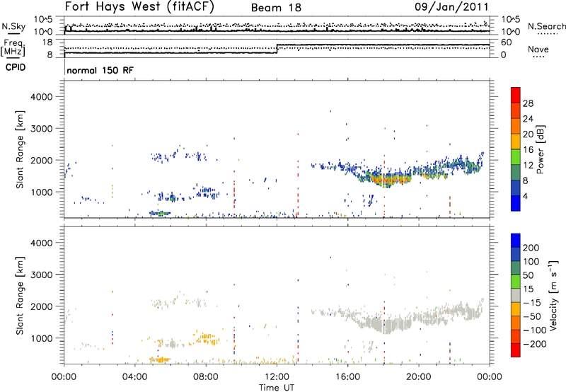566x392 pixels.
Task: Click the 'N.Search' legend label
Action: click(546, 26)
